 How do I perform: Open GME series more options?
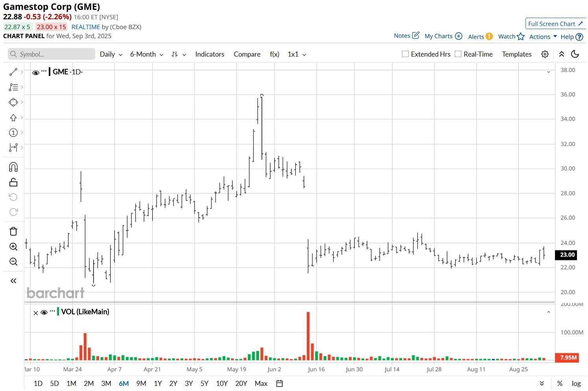[44, 71]
